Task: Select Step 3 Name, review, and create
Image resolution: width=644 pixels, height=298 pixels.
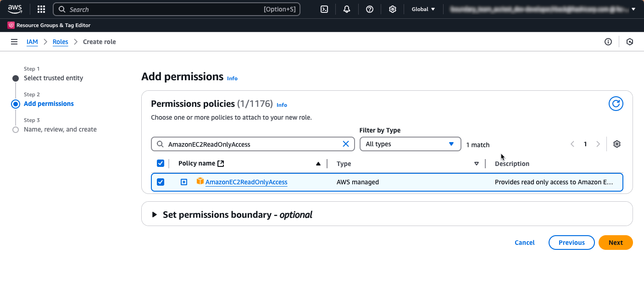Action: pyautogui.click(x=60, y=129)
